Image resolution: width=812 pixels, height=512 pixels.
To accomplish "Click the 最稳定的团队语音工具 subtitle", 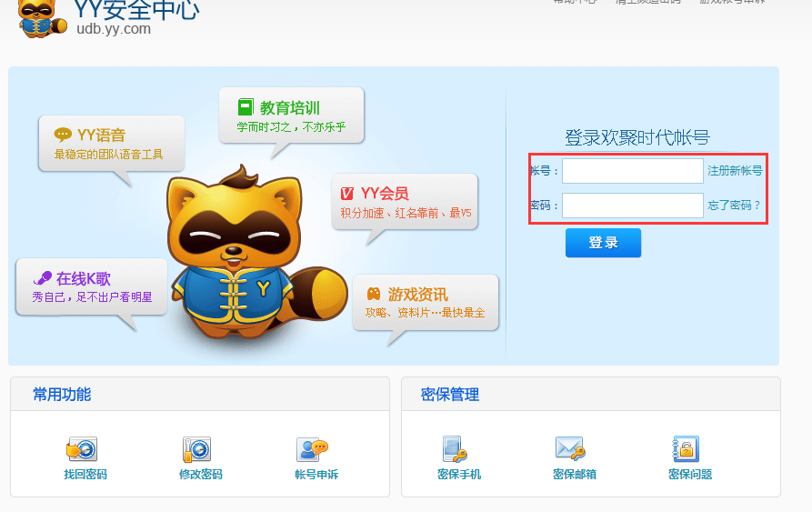I will [109, 155].
